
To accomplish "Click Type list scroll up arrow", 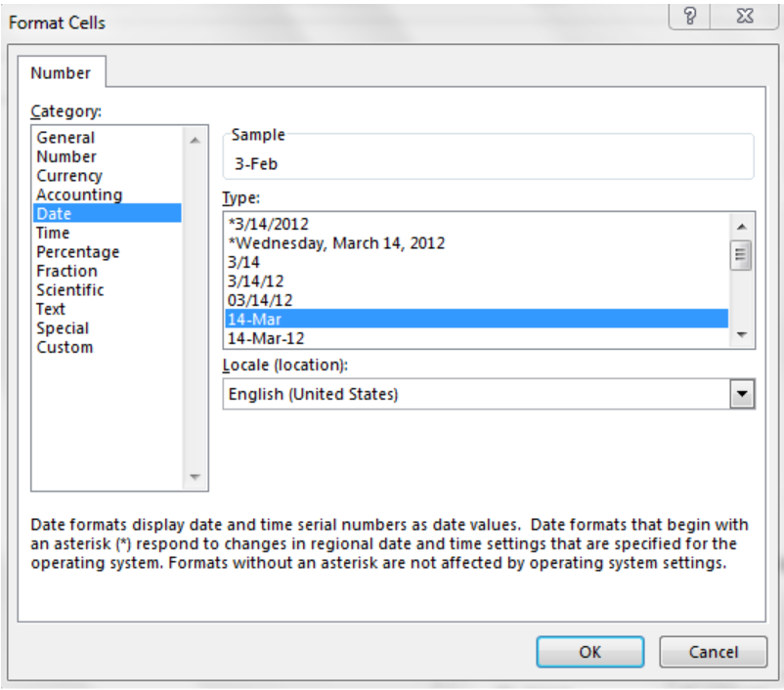I will point(742,227).
